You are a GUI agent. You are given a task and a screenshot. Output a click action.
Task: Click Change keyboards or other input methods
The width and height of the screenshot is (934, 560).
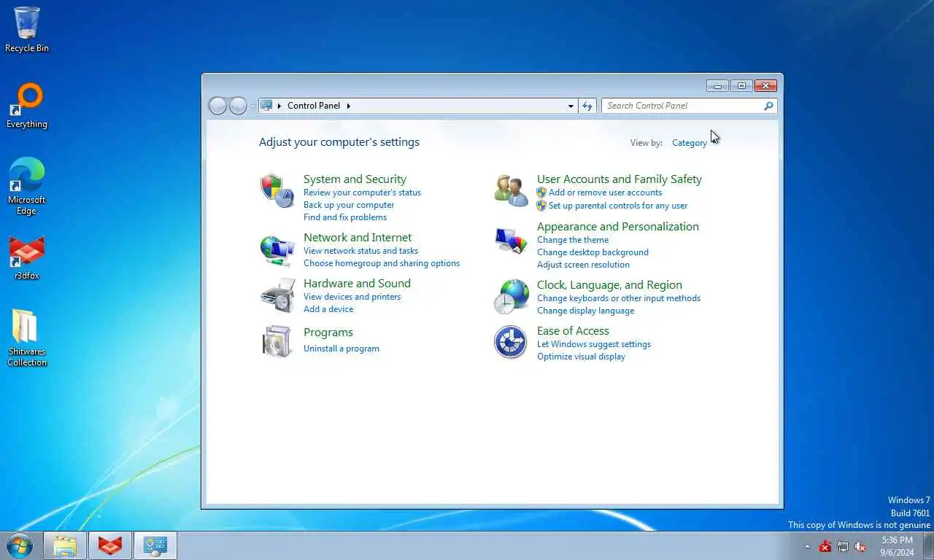click(619, 298)
